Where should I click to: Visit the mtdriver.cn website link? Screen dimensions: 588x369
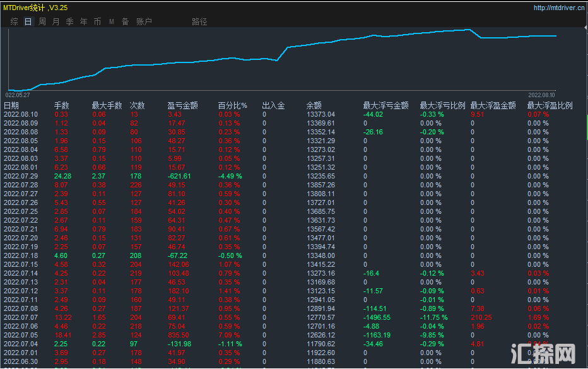(558, 8)
